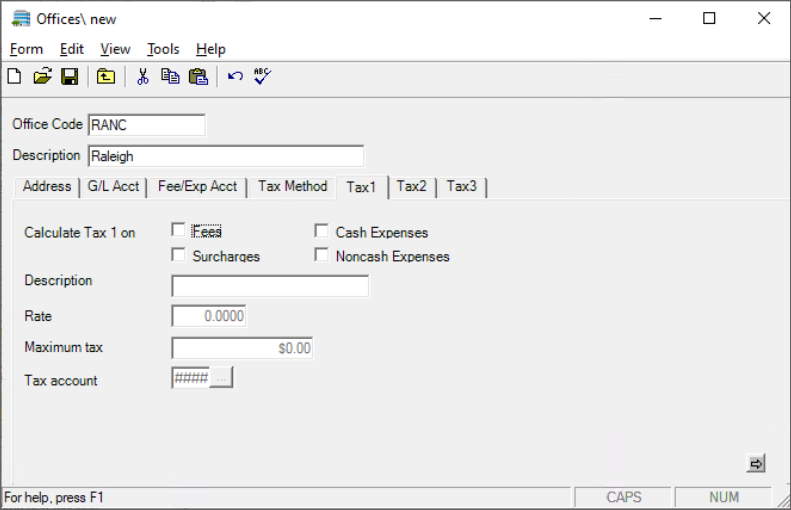Cut selection using the scissors icon
This screenshot has width=791, height=510.
(x=143, y=77)
